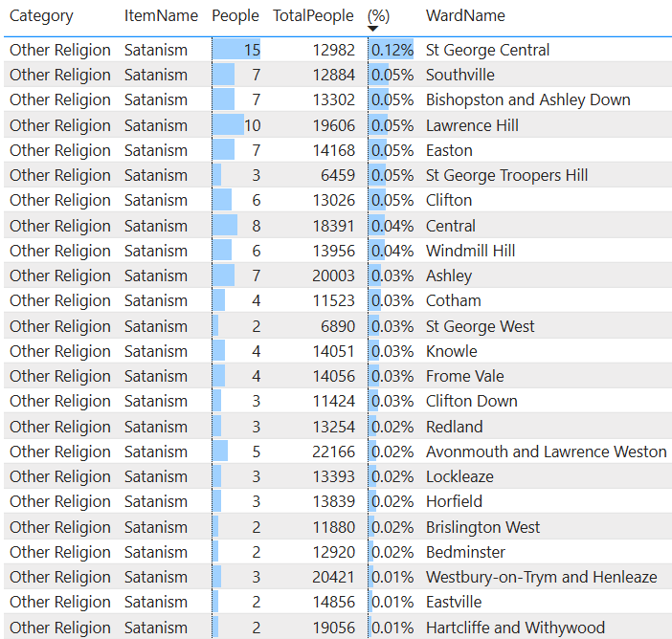The width and height of the screenshot is (672, 639).
Task: Click the Westbury-on-Trym and Henleaze cell
Action: coord(541,577)
